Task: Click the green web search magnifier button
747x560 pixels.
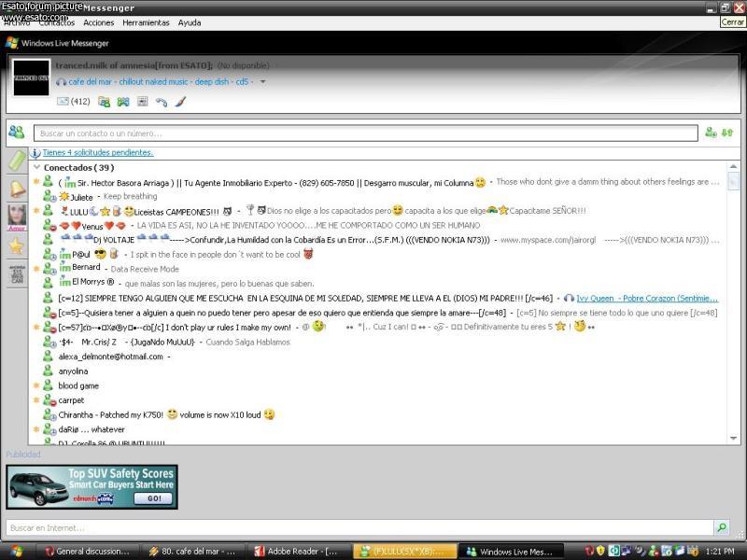Action: coord(722,527)
